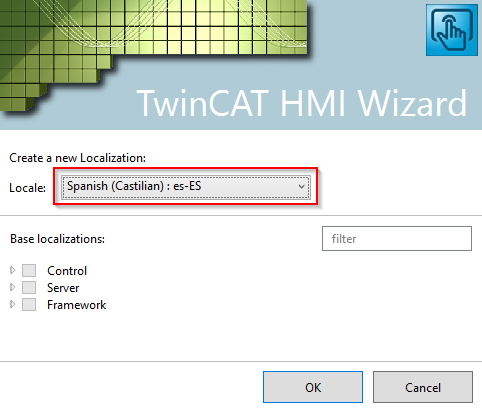The width and height of the screenshot is (482, 412).
Task: Click the TwinCAT HMI touch icon
Action: tap(452, 30)
